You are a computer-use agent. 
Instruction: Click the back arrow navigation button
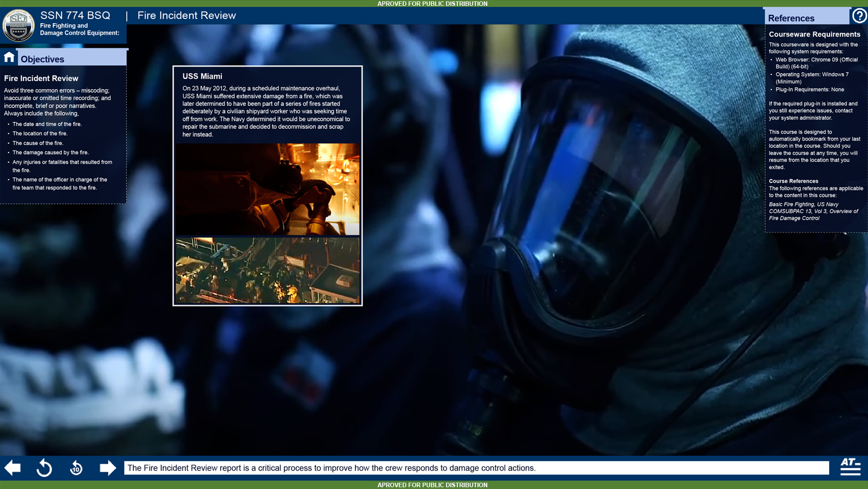click(x=13, y=468)
